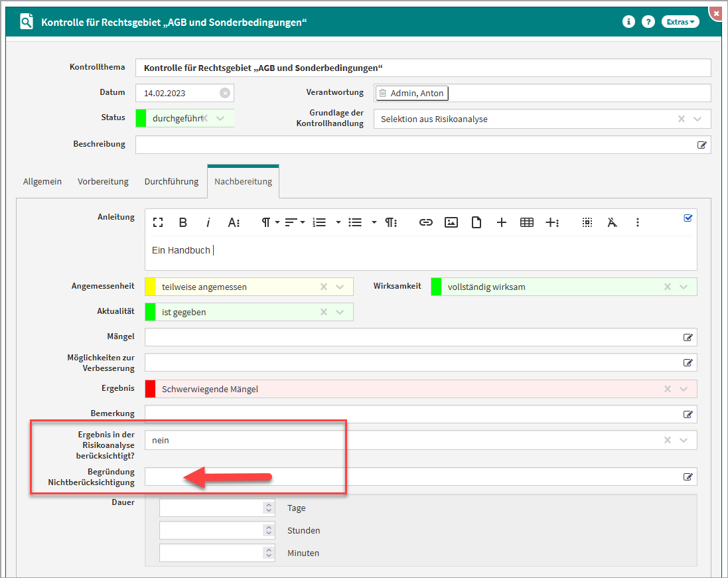Open the Grundlage der Kontrollhandlung dropdown

tap(697, 119)
